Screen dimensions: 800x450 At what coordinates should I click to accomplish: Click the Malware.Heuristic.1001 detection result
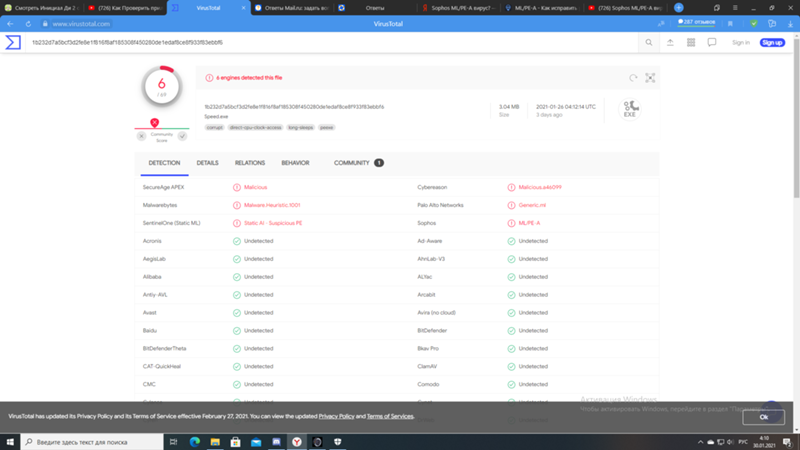click(272, 205)
